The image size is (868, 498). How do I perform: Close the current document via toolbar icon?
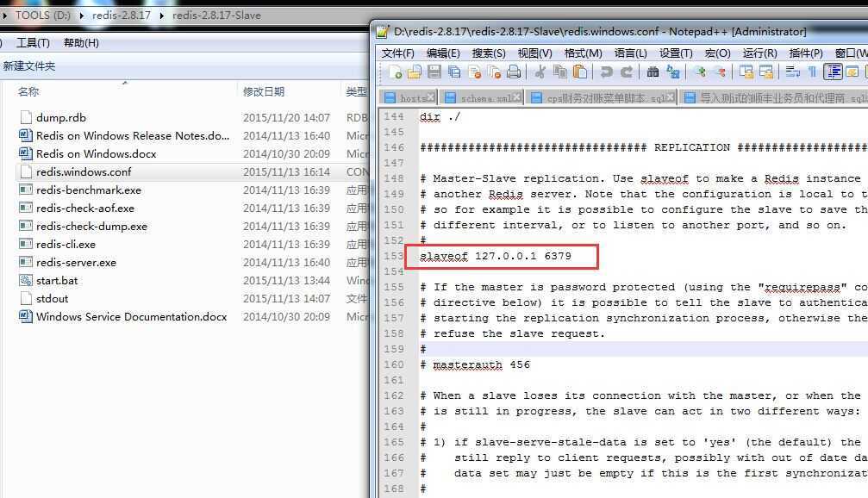(474, 72)
